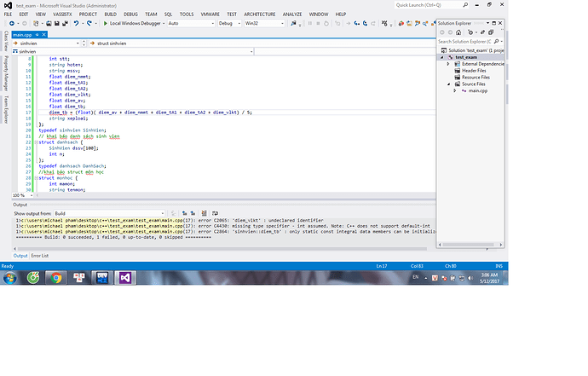This screenshot has width=588, height=376.
Task: Click the Save All toolbar icon
Action: [65, 23]
